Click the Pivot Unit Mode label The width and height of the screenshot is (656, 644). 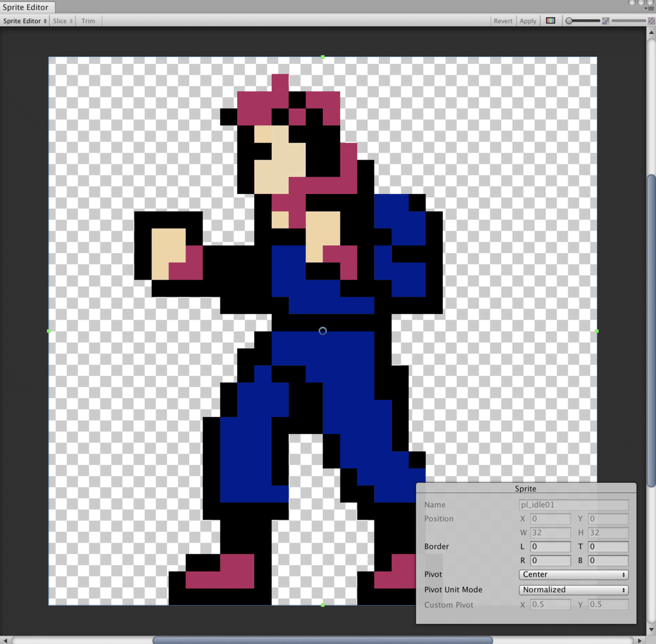pos(453,590)
